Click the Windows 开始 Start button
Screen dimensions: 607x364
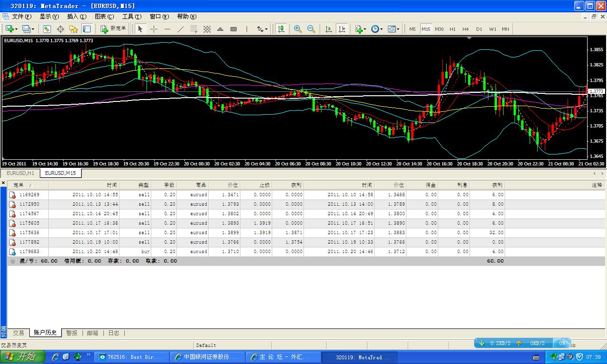coord(23,357)
